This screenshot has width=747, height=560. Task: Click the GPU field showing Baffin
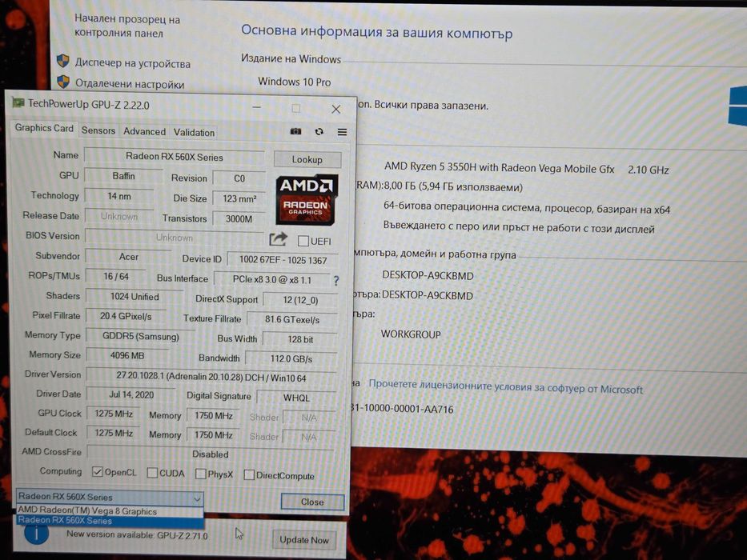[123, 176]
